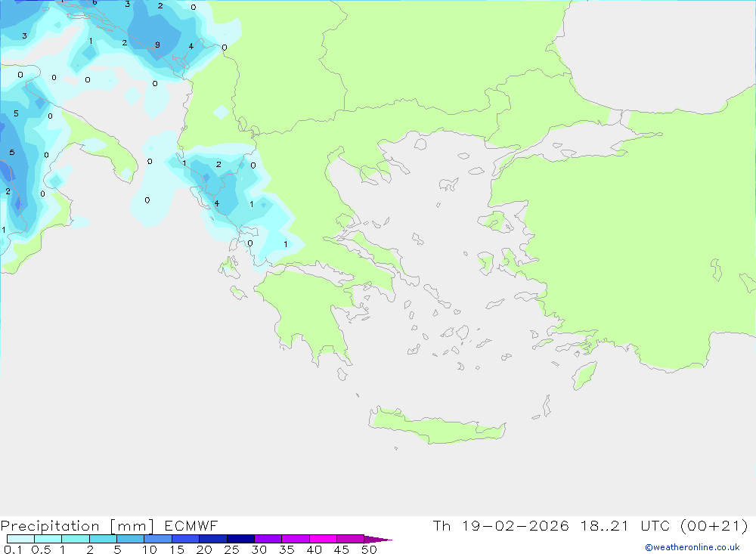Click the 1–2 mm legend color swatch
The image size is (756, 554).
point(76,539)
